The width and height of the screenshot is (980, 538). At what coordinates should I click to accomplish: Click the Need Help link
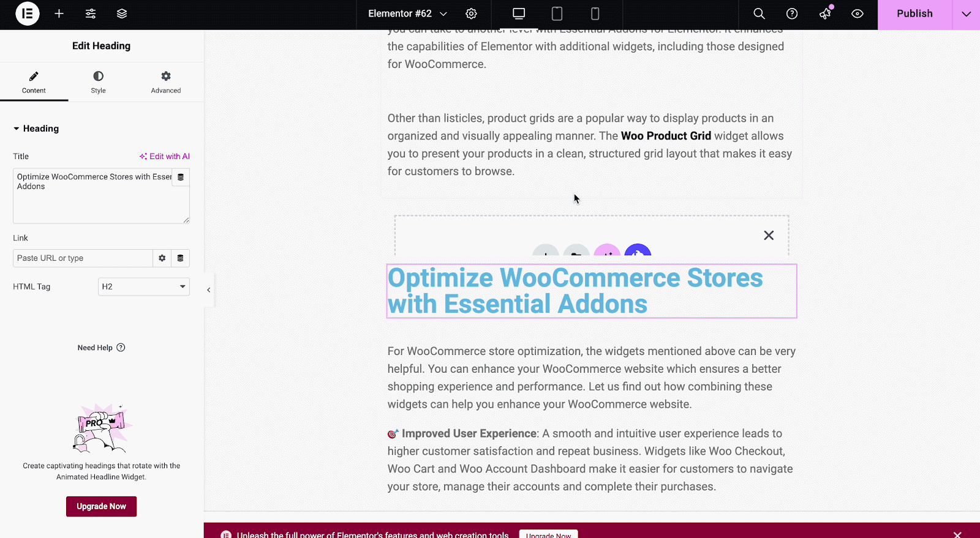click(101, 348)
